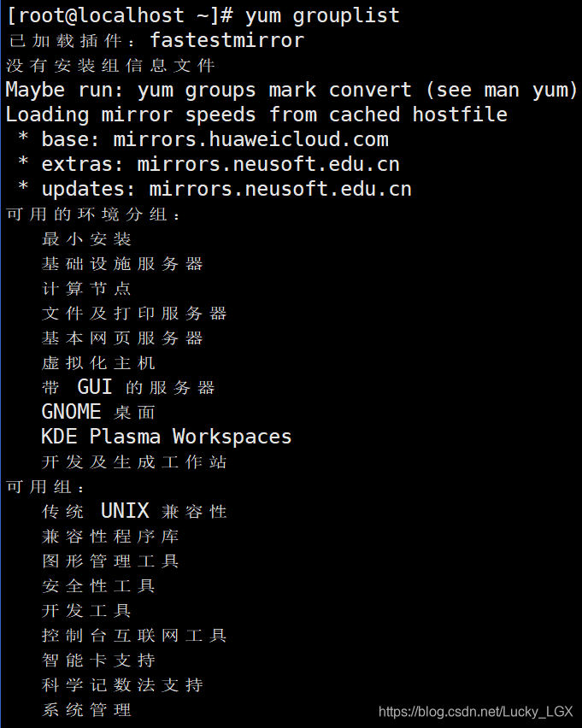Select the 系统管理 group entry
Screen dimensions: 582x728
click(86, 710)
